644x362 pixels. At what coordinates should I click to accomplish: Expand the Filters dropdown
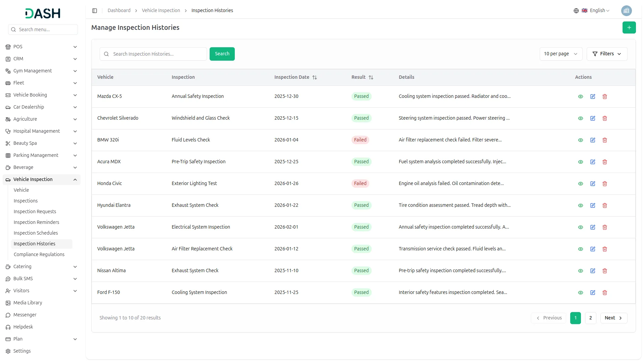coord(607,54)
